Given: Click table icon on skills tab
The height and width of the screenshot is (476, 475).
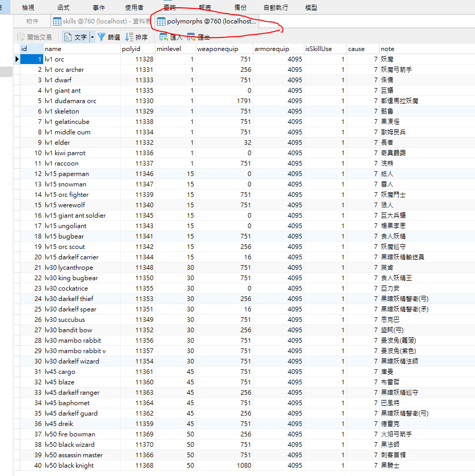Looking at the screenshot, I should pos(57,21).
